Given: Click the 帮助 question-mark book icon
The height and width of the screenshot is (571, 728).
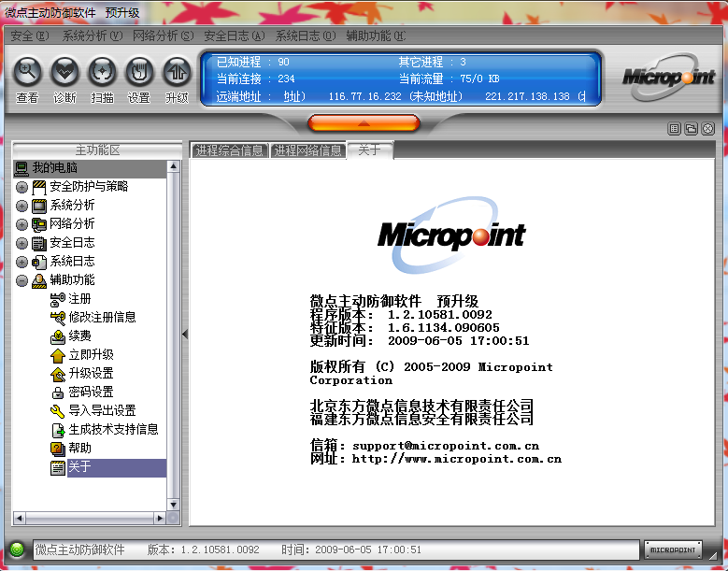Looking at the screenshot, I should [58, 449].
